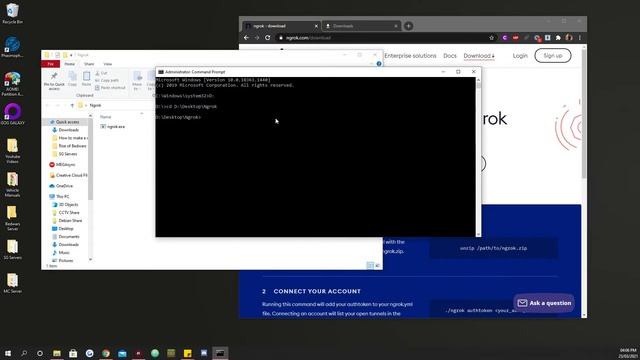Click the Docs link on ngrok
Screen dimensions: 640x360
pyautogui.click(x=450, y=56)
